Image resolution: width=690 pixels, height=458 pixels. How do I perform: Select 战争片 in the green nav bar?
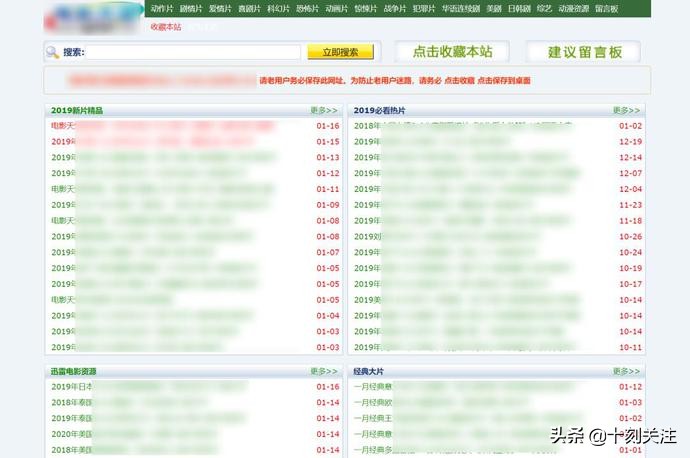coord(395,8)
